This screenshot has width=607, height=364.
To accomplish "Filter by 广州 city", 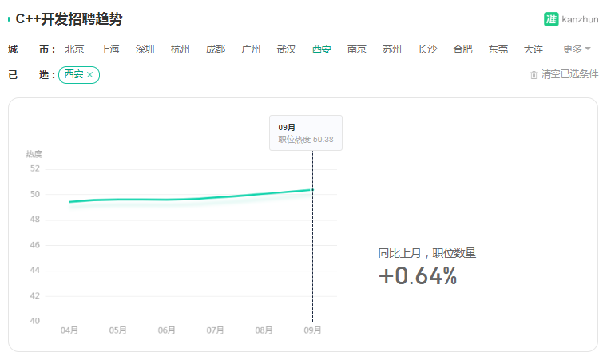I will coord(251,49).
